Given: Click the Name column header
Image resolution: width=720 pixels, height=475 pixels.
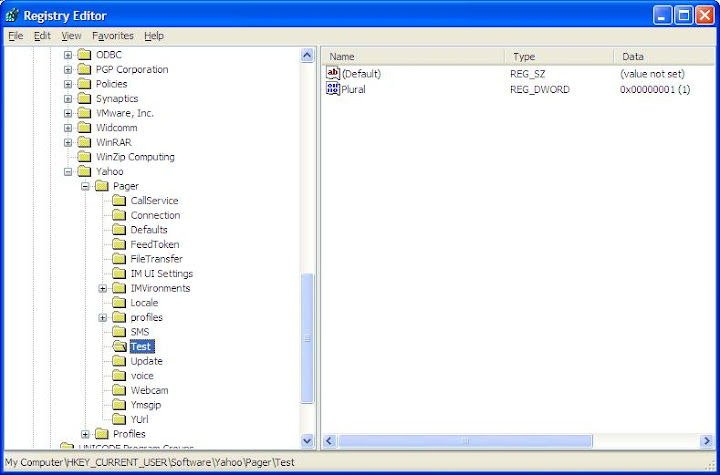Looking at the screenshot, I should coord(413,57).
